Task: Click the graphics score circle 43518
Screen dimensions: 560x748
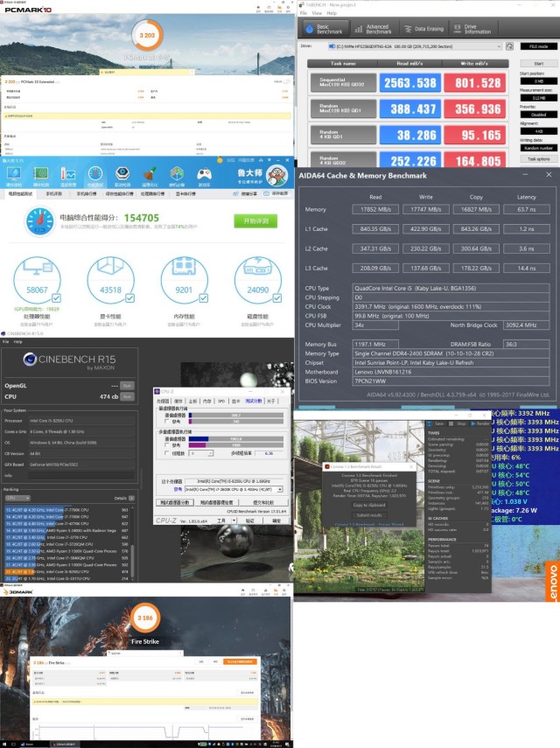Action: [x=110, y=281]
